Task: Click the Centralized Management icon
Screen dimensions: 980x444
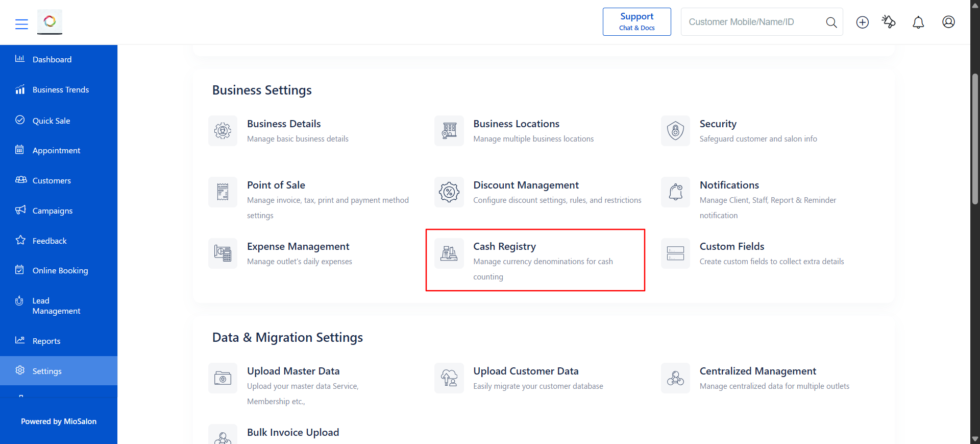Action: click(675, 378)
